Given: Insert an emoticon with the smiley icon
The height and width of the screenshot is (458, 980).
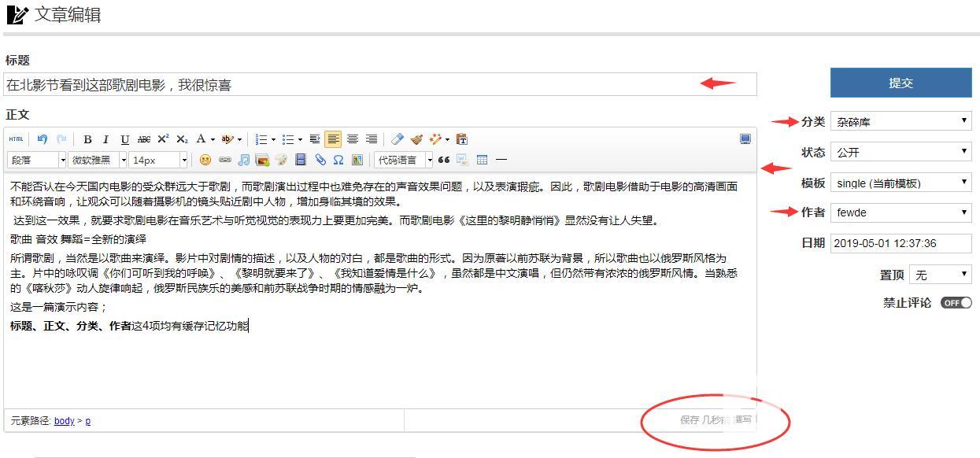Looking at the screenshot, I should click(x=205, y=160).
